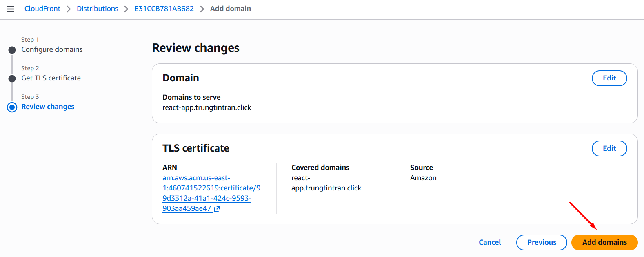This screenshot has width=644, height=257.
Task: Edit the Domain section
Action: pos(609,78)
